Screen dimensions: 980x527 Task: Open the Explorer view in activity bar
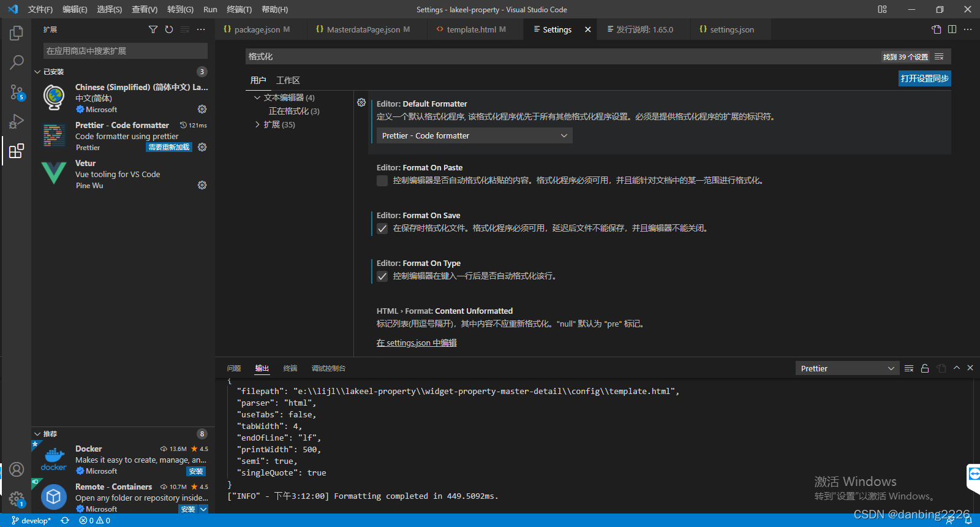click(17, 33)
